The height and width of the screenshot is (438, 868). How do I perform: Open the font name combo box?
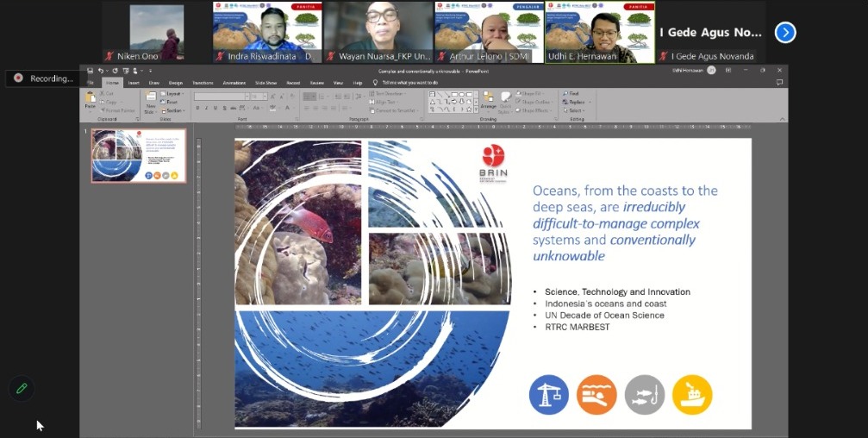point(222,97)
